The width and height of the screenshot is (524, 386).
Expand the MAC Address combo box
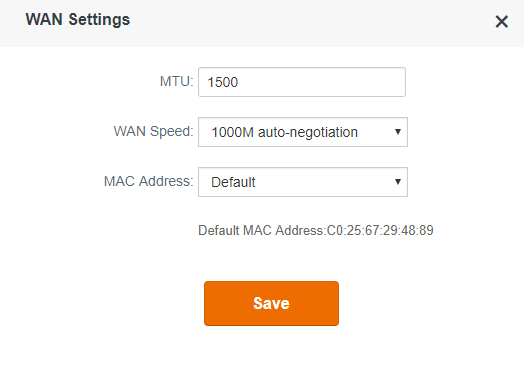point(303,182)
